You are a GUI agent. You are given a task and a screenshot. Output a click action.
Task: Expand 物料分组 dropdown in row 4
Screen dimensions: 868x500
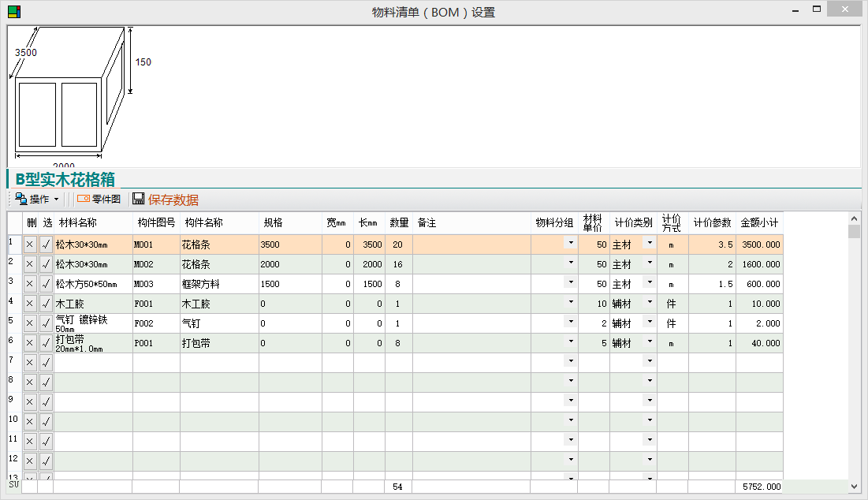571,303
